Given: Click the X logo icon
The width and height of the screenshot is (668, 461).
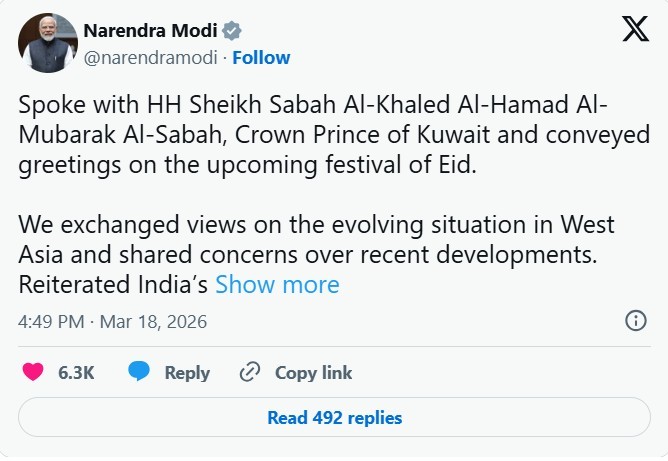Looking at the screenshot, I should (635, 30).
